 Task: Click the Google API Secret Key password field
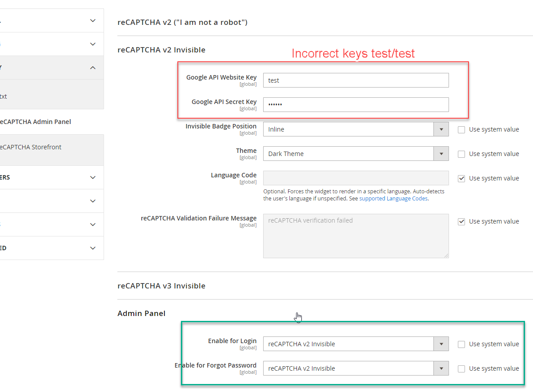click(x=356, y=104)
